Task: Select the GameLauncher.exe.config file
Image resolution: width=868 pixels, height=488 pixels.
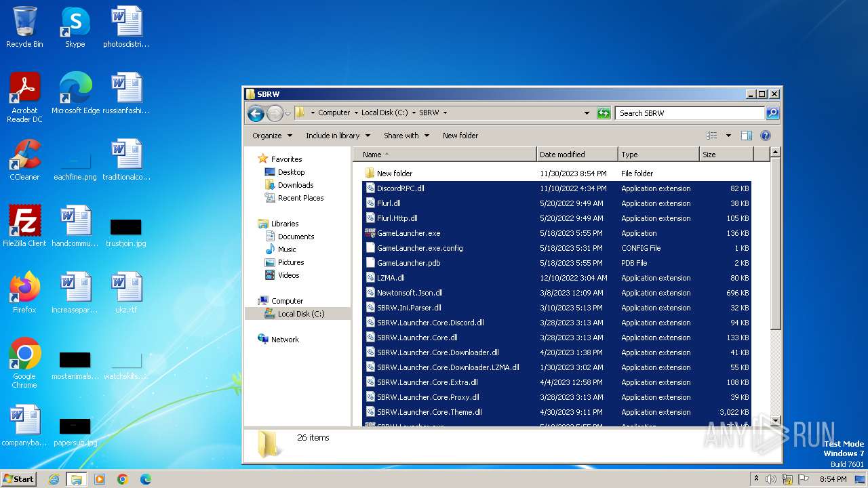Action: pyautogui.click(x=420, y=248)
